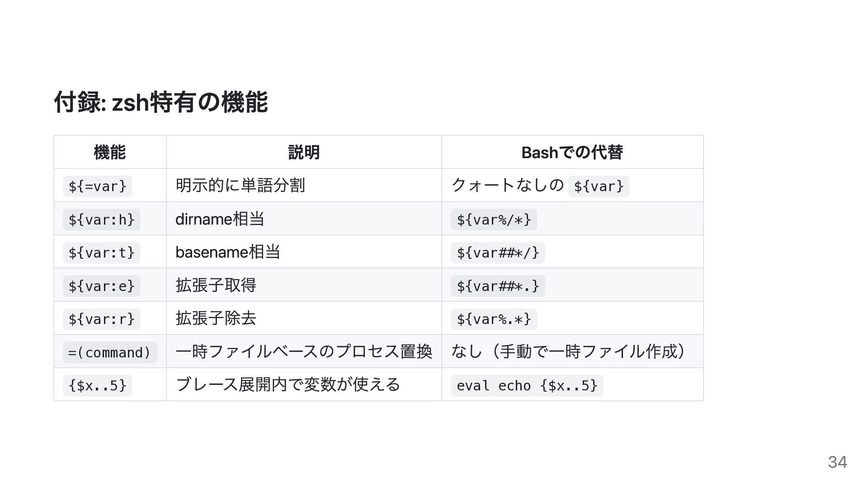This screenshot has height=488, width=868.
Task: Click the ${var:e} code cell
Action: (102, 286)
